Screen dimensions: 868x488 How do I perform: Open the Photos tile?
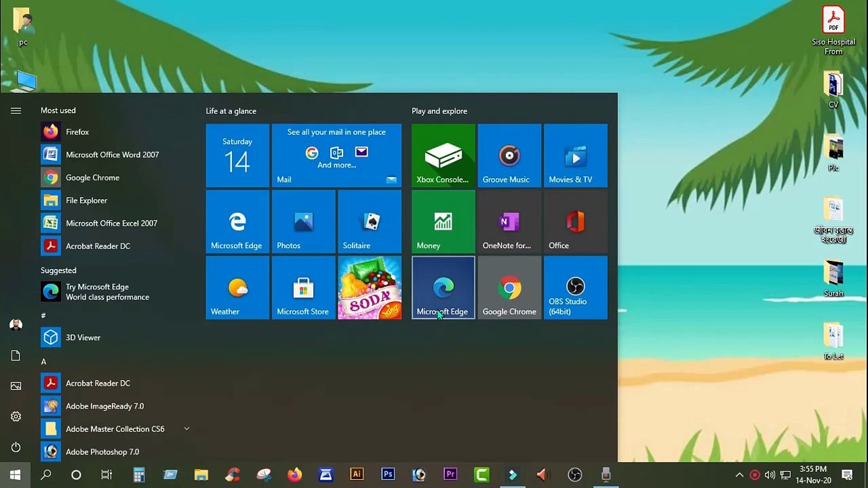(303, 221)
